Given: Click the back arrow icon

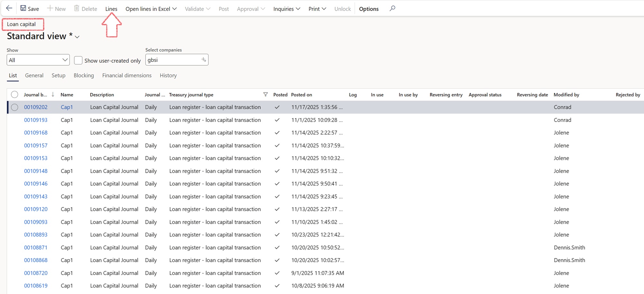Looking at the screenshot, I should pos(9,8).
